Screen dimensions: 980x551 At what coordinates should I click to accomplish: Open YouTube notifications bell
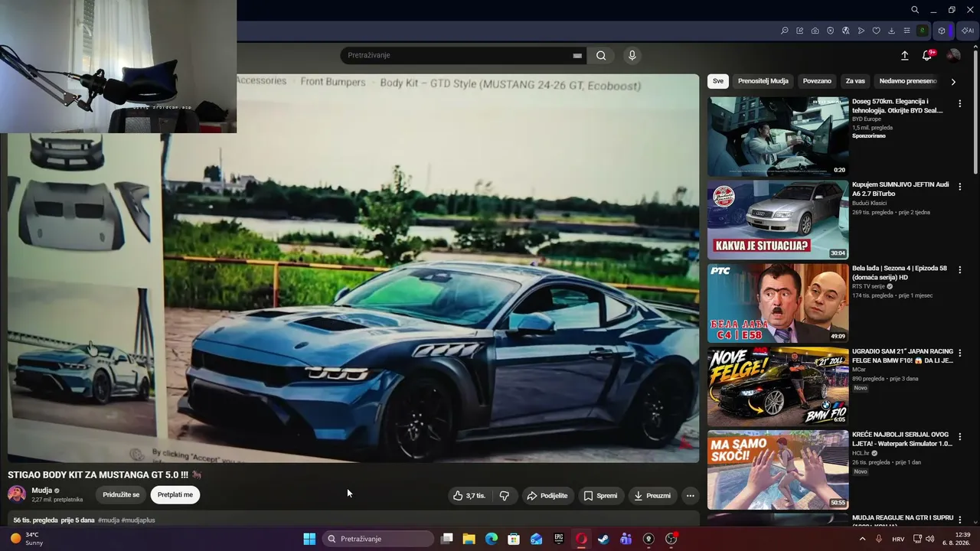pyautogui.click(x=927, y=55)
